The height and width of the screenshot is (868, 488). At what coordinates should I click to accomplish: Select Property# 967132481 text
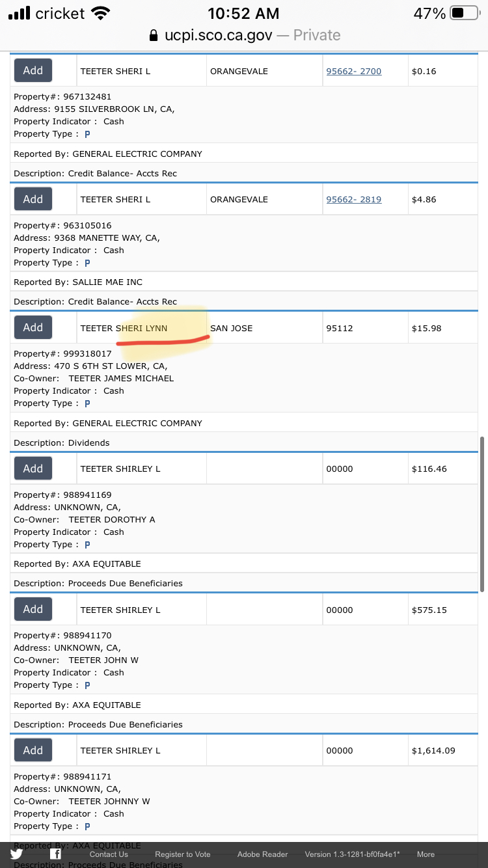(62, 96)
